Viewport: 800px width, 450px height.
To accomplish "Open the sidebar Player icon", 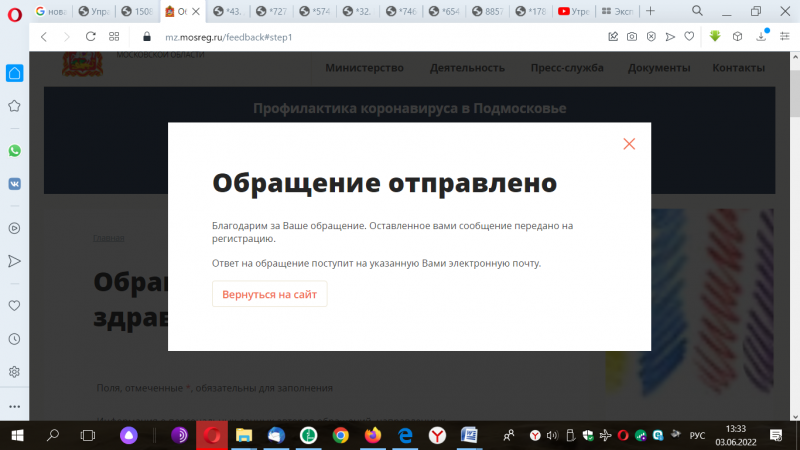I will (x=15, y=227).
